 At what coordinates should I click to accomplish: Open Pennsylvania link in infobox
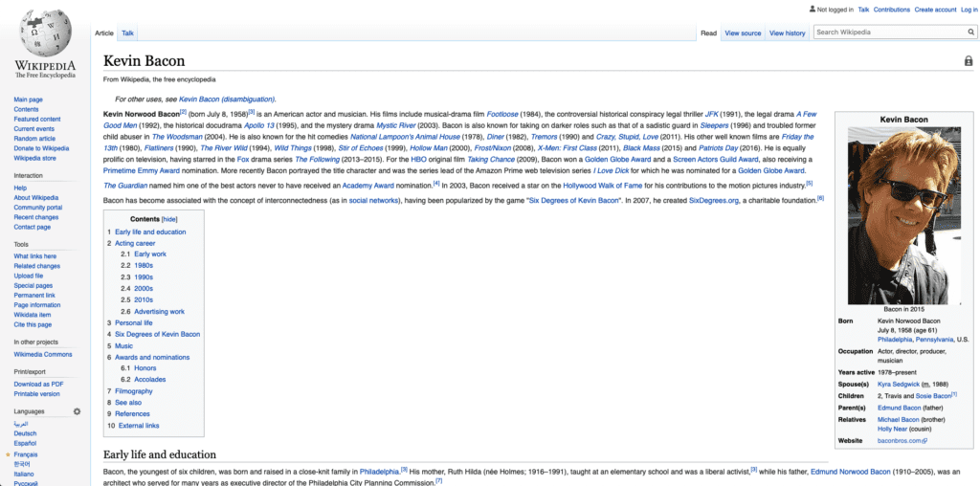(x=934, y=340)
